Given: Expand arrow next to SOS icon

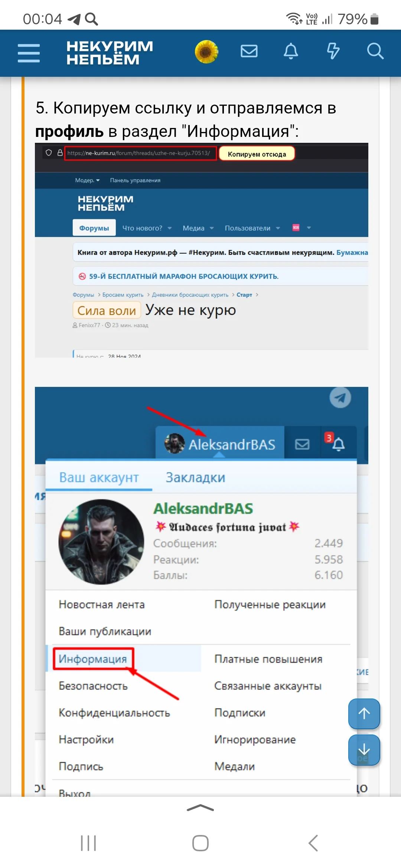Looking at the screenshot, I should pos(309,228).
